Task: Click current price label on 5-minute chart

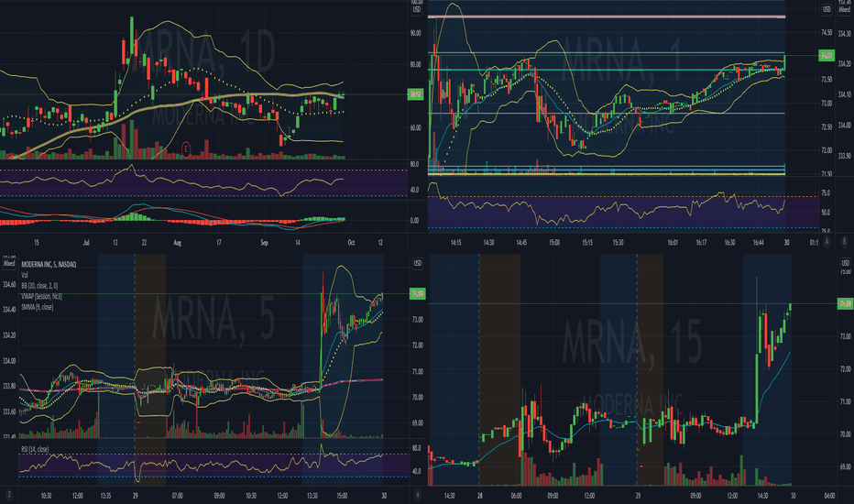Action: (417, 294)
